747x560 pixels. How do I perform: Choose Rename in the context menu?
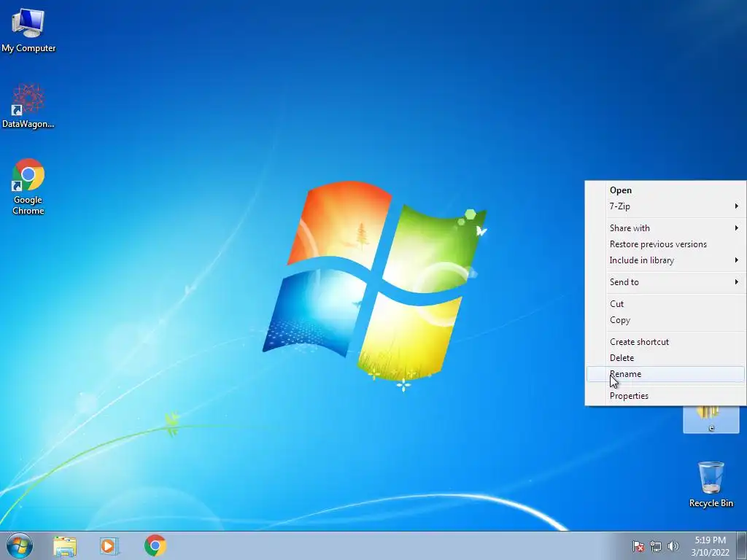tap(665, 374)
